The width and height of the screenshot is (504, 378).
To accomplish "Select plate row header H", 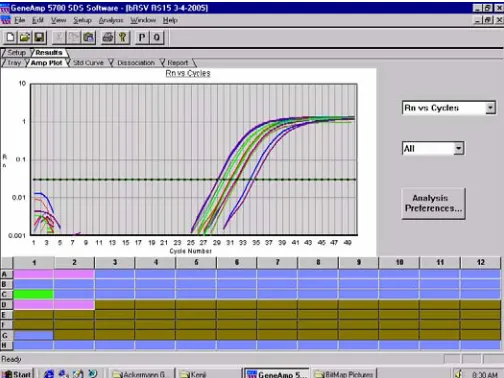I will [x=6, y=345].
